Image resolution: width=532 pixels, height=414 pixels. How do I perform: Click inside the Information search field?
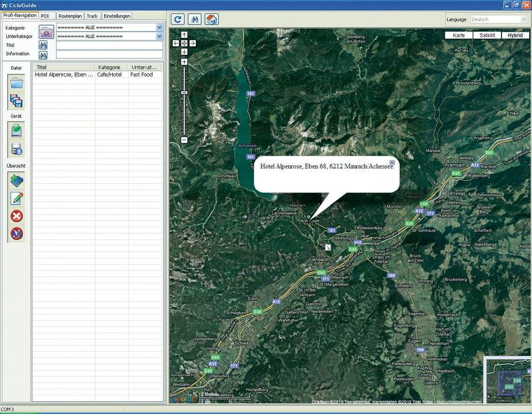click(x=109, y=55)
